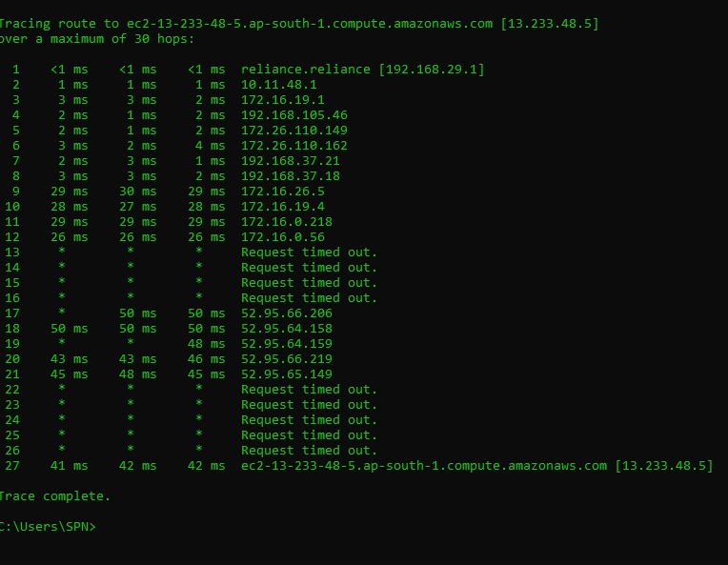Click the "Trace complete." message
This screenshot has width=728, height=565.
click(54, 496)
